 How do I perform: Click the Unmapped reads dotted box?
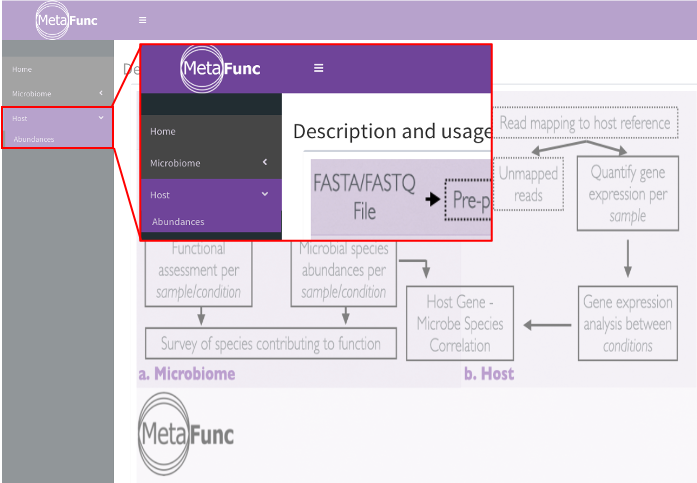coord(528,184)
